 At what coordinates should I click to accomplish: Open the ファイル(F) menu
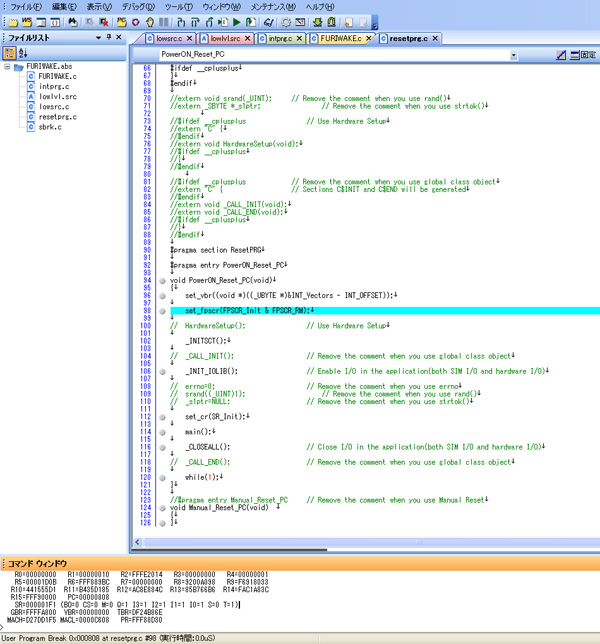coord(26,7)
